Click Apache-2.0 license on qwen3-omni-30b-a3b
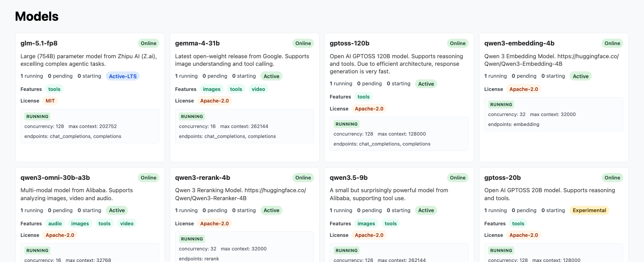 (60, 235)
